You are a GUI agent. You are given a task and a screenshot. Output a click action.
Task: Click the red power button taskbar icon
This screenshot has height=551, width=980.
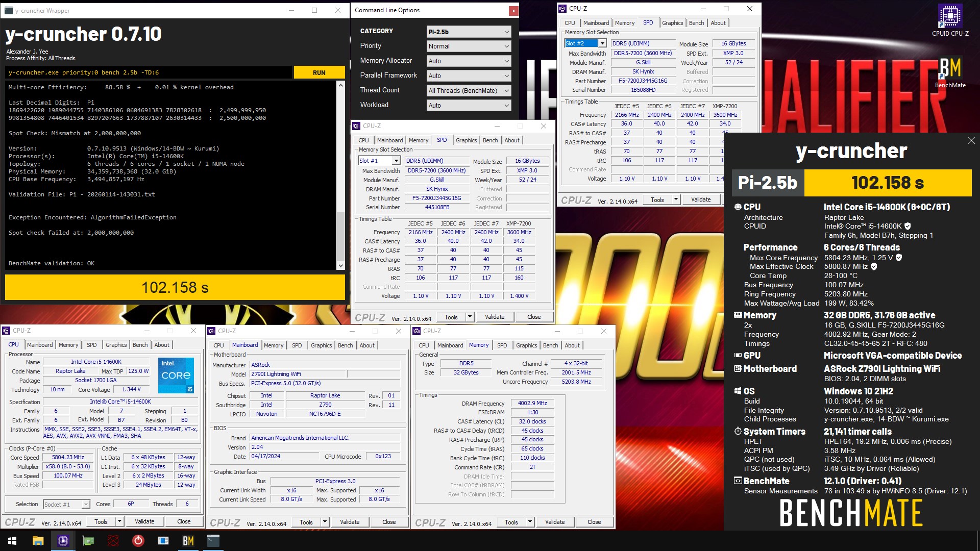(x=138, y=541)
